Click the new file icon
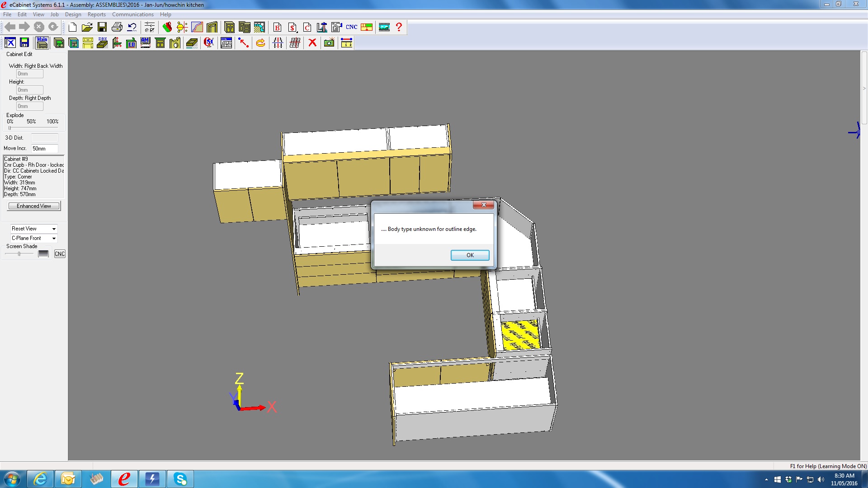 [72, 27]
